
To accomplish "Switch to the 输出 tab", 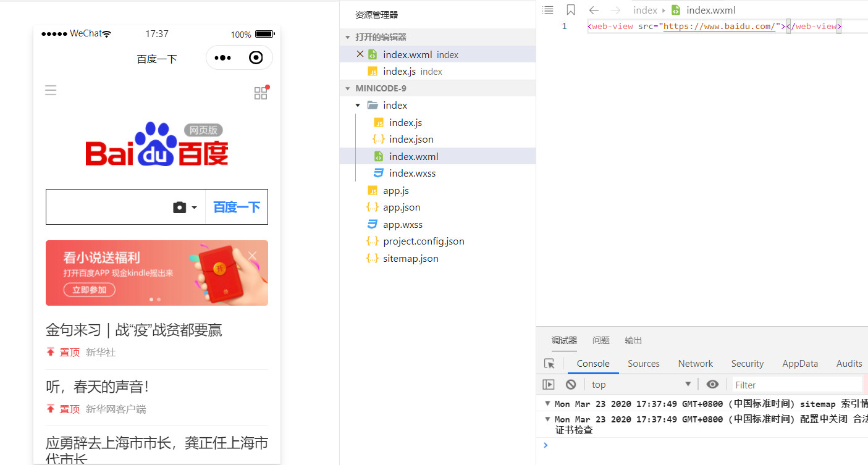I will tap(633, 340).
